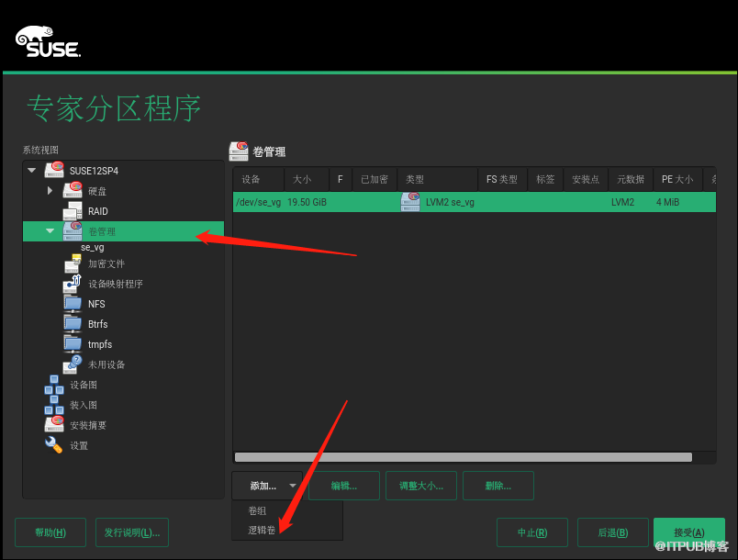The width and height of the screenshot is (738, 560).
Task: Select the 加密文件 tree label
Action: click(x=106, y=264)
